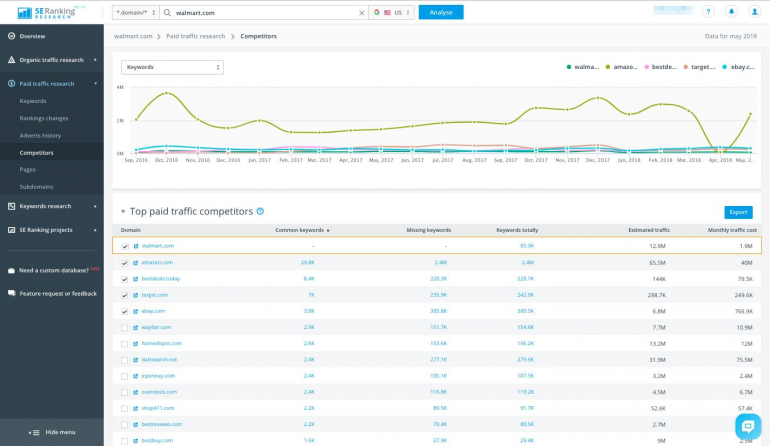This screenshot has height=446, width=770.
Task: Open external link icon beside wayfair.com
Action: pos(136,327)
